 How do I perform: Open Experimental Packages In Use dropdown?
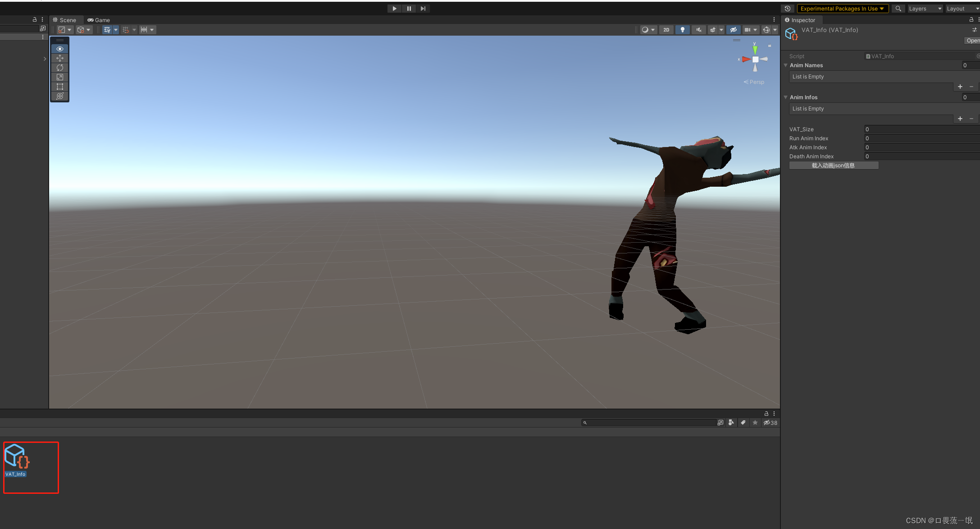coord(843,9)
